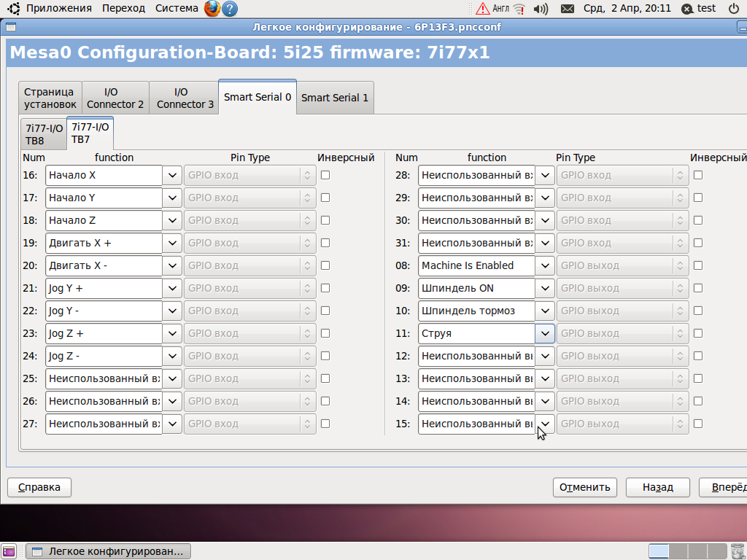Switch to 7i77-I/O TB8 sub-tab
Image resolution: width=747 pixels, height=560 pixels.
[x=44, y=134]
